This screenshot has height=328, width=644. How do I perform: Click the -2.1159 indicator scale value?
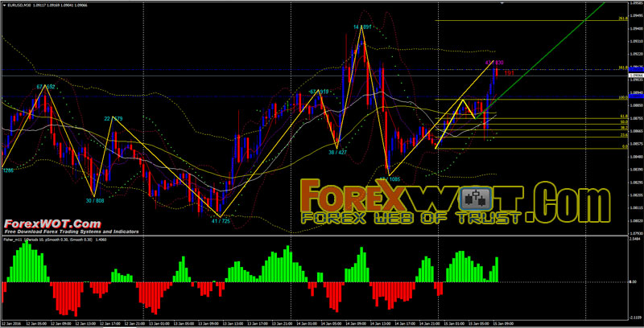click(635, 318)
